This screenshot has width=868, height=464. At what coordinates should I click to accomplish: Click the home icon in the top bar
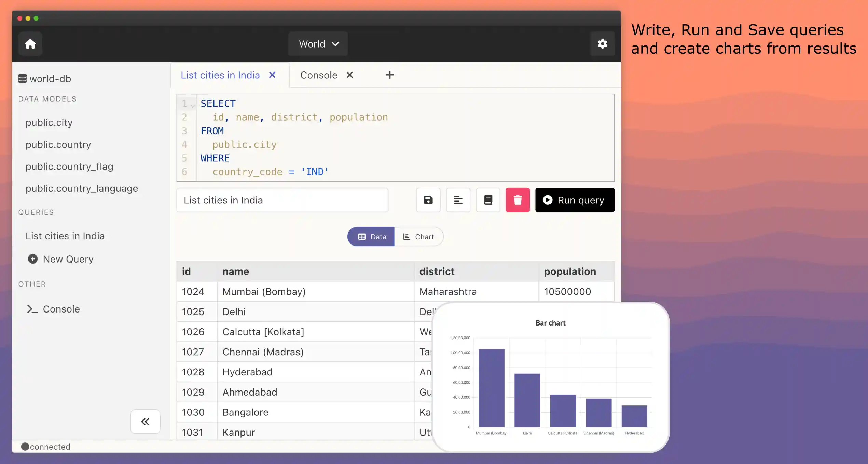[30, 43]
